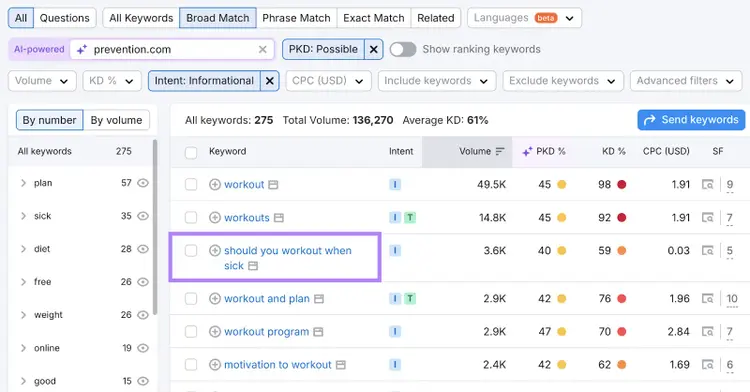Viewport: 750px width, 392px height.
Task: Check the 'workout program' row checkbox
Action: coord(191,332)
